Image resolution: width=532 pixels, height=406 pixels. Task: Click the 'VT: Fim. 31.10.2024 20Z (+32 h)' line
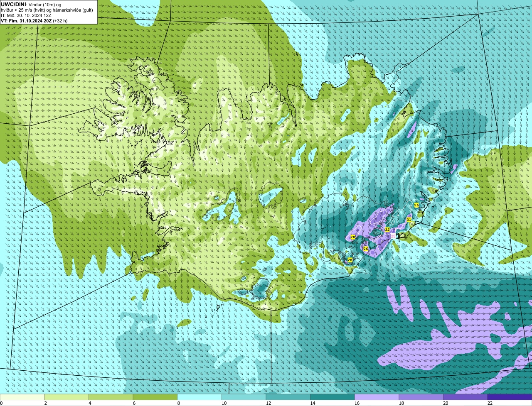(34, 20)
